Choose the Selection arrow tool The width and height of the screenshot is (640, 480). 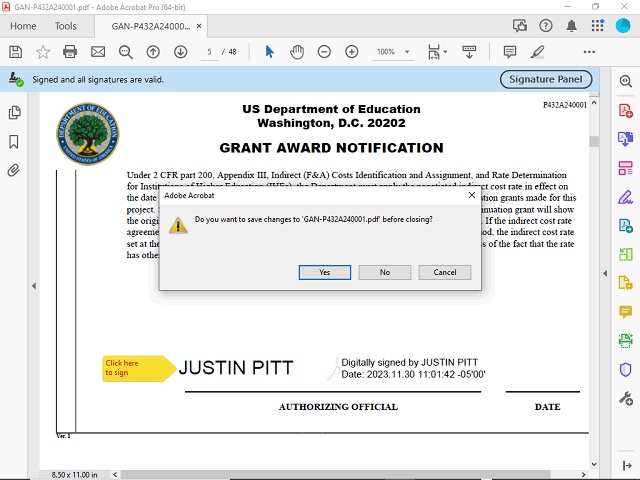269,52
